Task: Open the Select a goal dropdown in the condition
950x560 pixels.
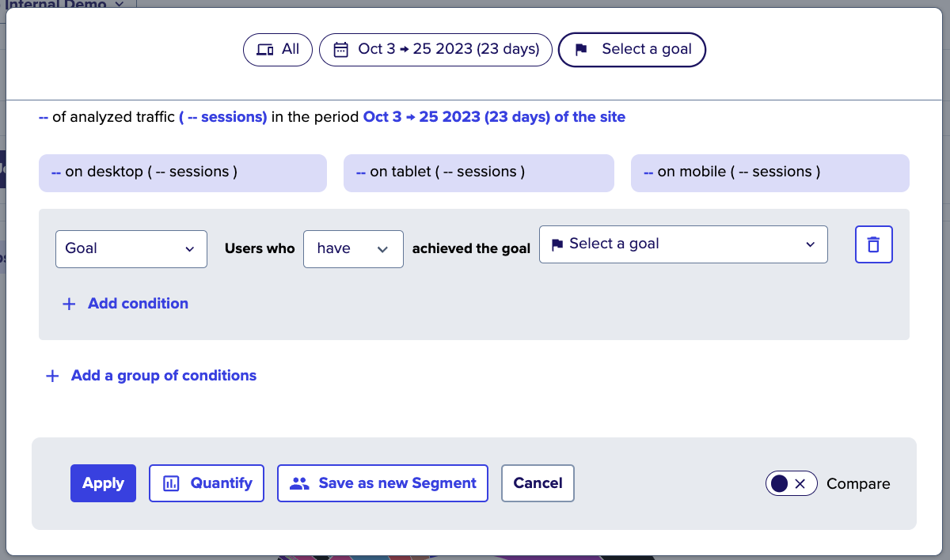Action: pos(682,244)
